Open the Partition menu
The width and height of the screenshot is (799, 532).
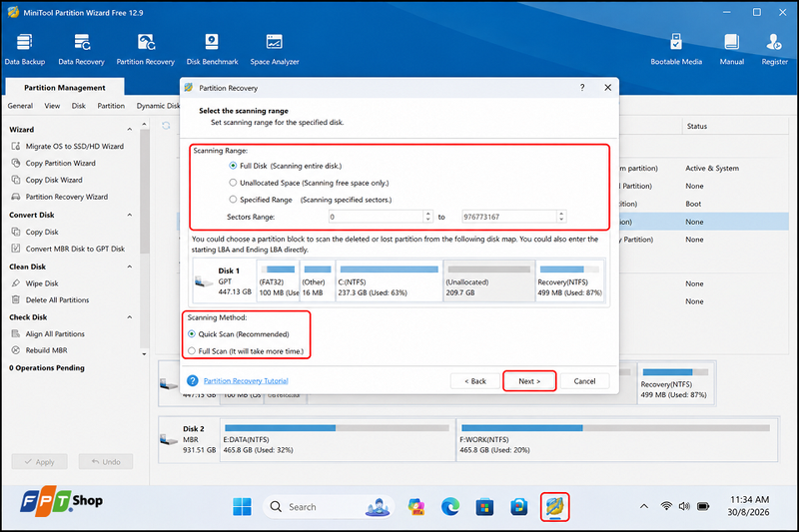[111, 106]
